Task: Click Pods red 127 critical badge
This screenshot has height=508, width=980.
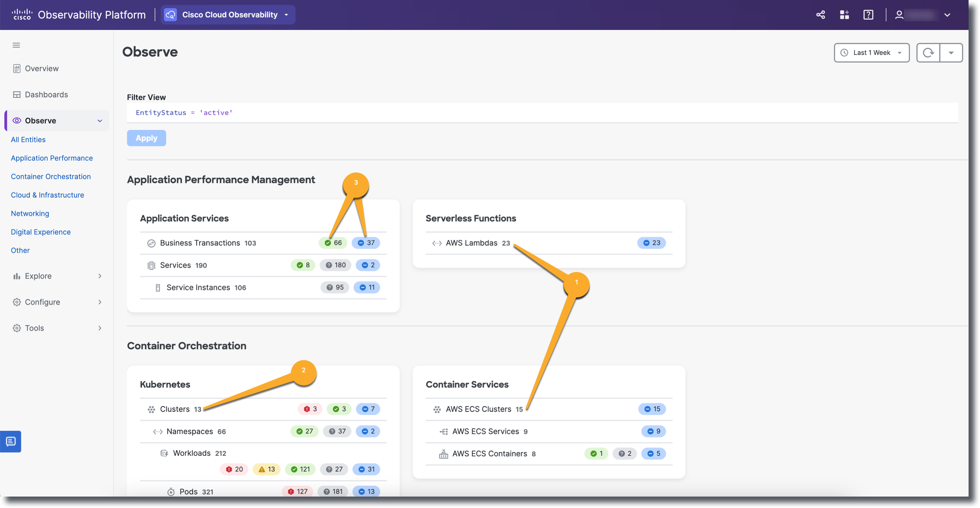Action: [298, 492]
